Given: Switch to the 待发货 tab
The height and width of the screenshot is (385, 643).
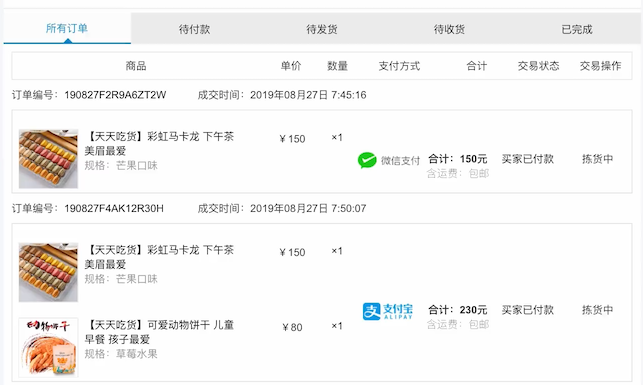Looking at the screenshot, I should [x=322, y=29].
